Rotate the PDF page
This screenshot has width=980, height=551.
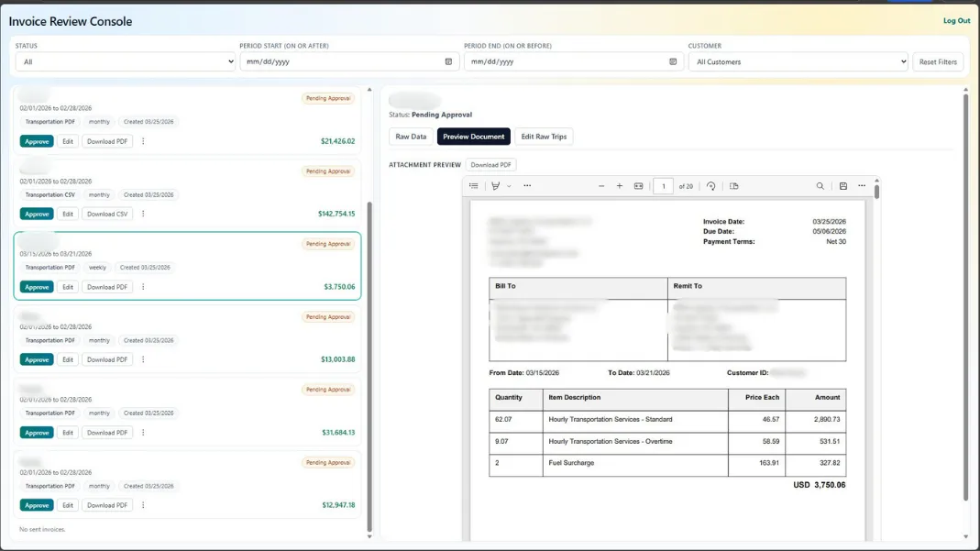[710, 185]
